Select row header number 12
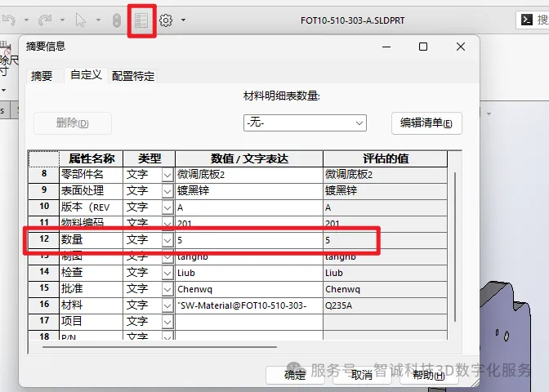 44,240
